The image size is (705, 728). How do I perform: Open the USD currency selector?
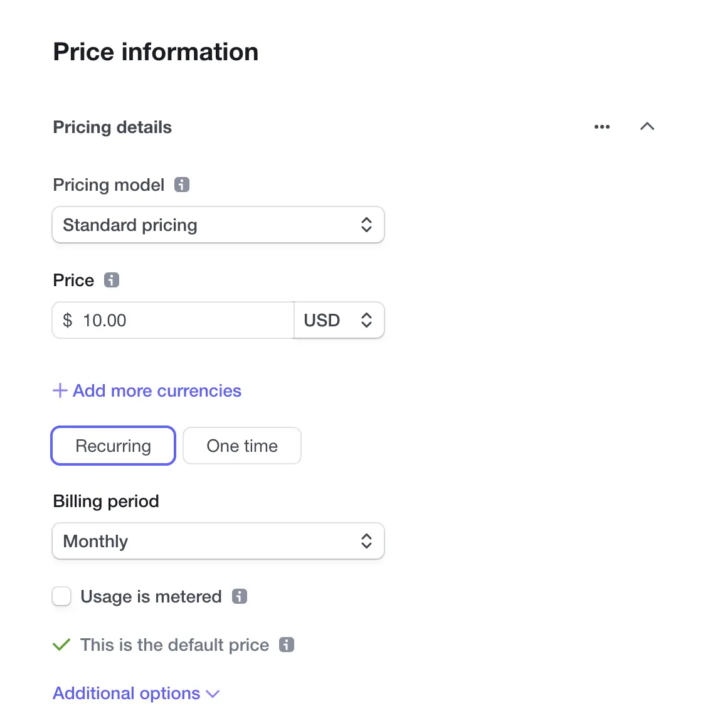coord(339,320)
